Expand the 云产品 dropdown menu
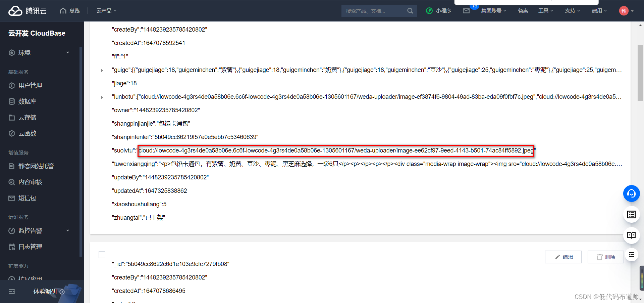The height and width of the screenshot is (303, 644). pyautogui.click(x=106, y=11)
